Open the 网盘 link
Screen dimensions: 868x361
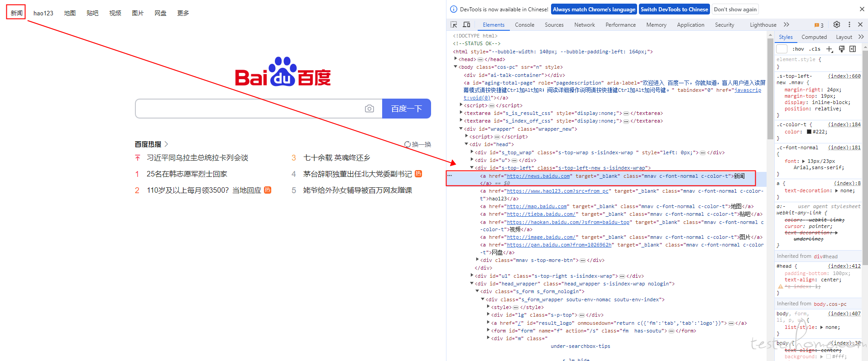click(x=160, y=13)
